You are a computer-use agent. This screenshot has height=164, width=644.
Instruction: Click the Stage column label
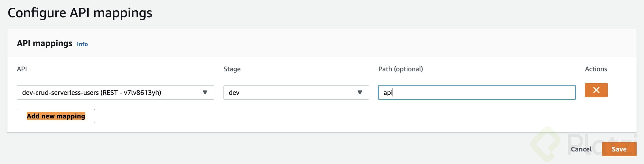click(232, 69)
